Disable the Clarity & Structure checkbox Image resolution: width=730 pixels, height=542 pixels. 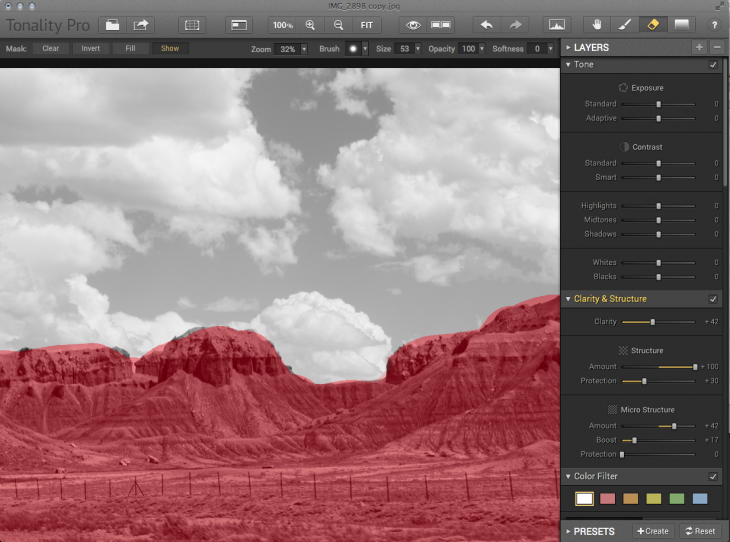coord(713,299)
